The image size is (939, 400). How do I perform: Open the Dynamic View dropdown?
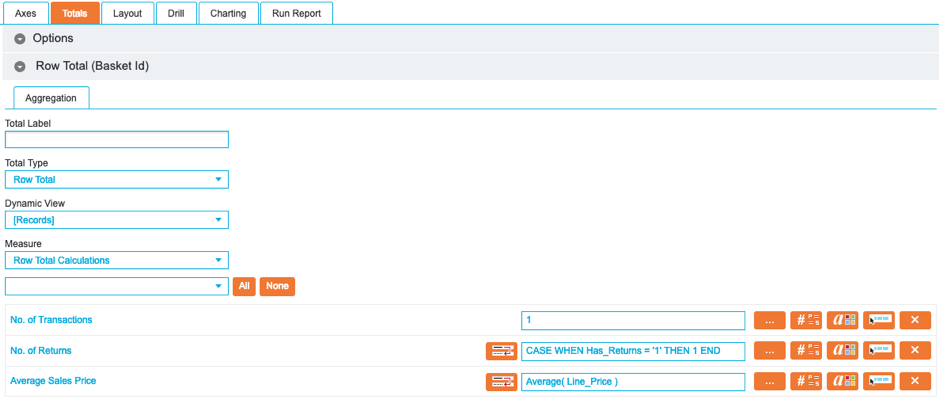pos(117,220)
